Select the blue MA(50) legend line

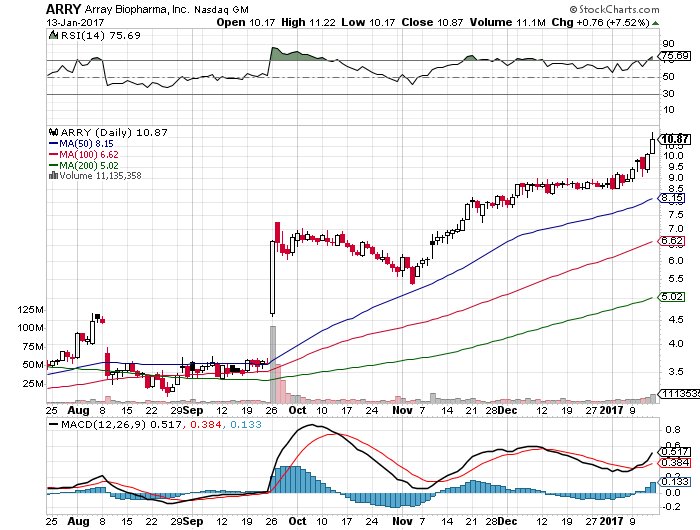point(53,144)
